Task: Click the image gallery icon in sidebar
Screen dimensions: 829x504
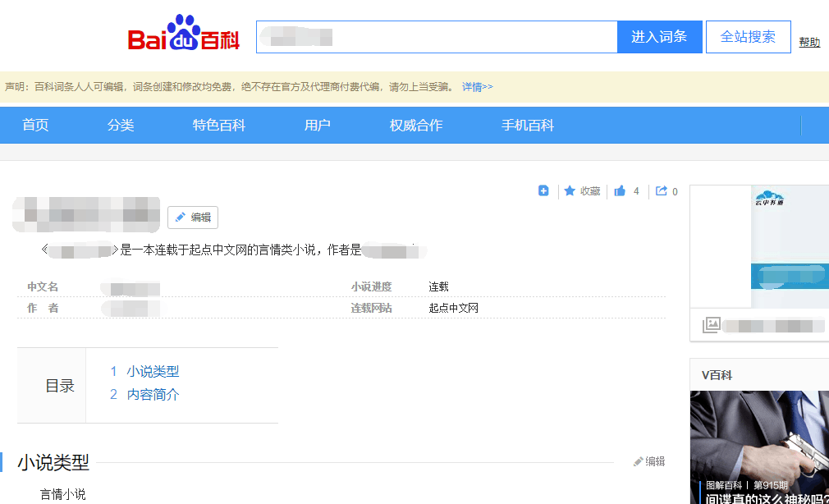Action: tap(711, 325)
